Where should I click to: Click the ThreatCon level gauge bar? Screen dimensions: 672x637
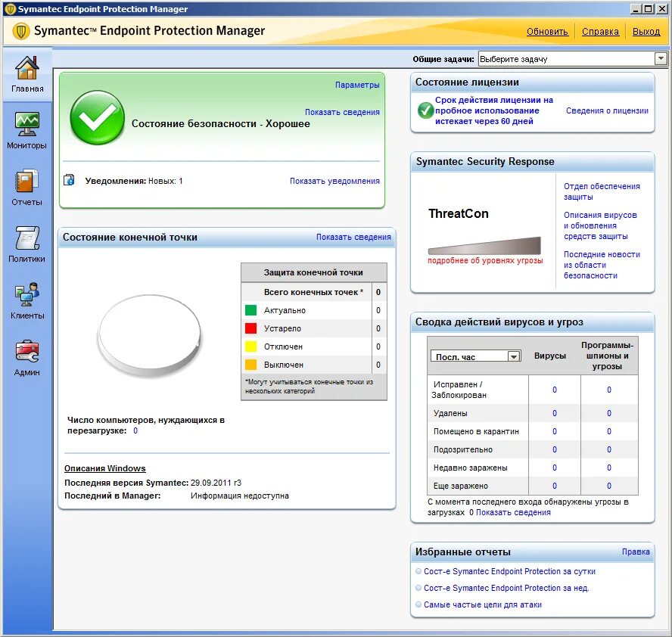pos(484,246)
